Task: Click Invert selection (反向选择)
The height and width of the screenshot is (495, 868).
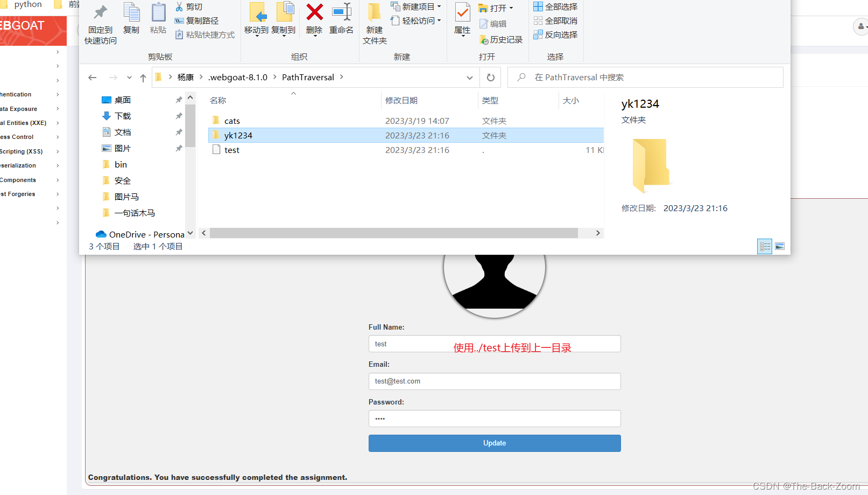Action: [x=555, y=35]
